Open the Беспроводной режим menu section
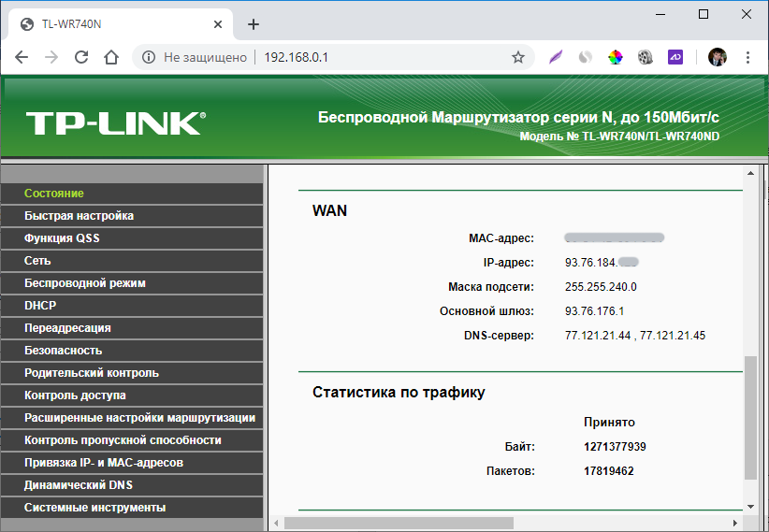Image resolution: width=769 pixels, height=532 pixels. 85,283
